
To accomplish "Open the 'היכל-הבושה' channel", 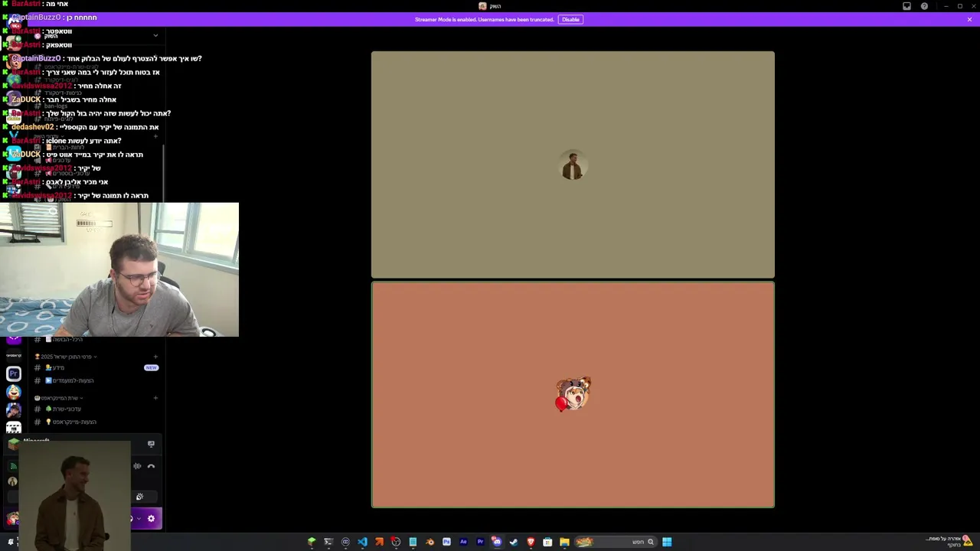I will pyautogui.click(x=96, y=339).
